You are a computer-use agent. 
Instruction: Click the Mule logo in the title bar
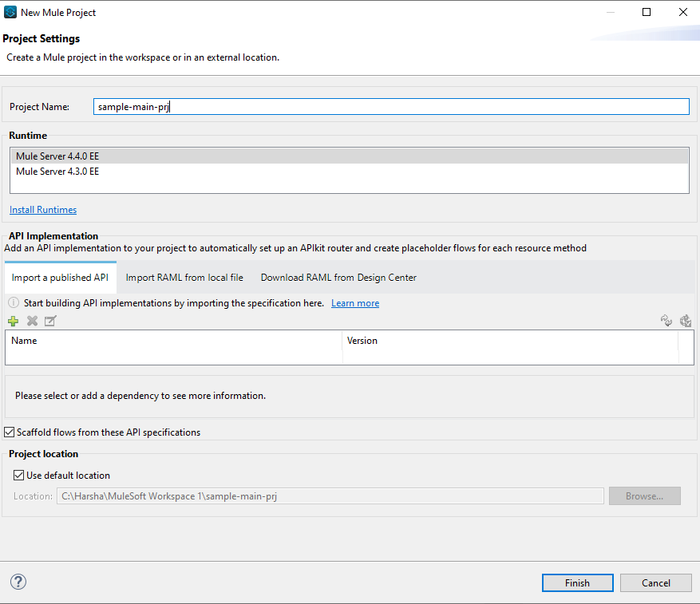coord(10,12)
